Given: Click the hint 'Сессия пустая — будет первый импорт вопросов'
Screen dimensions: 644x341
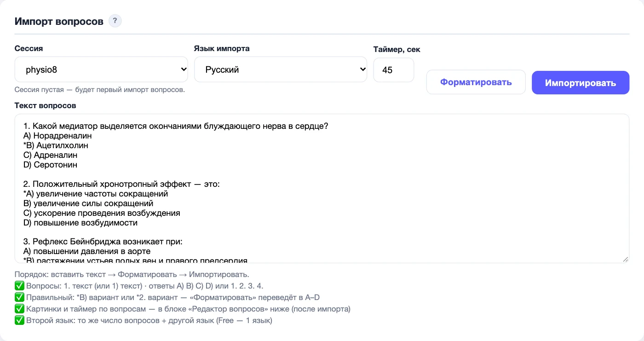Looking at the screenshot, I should click(100, 90).
